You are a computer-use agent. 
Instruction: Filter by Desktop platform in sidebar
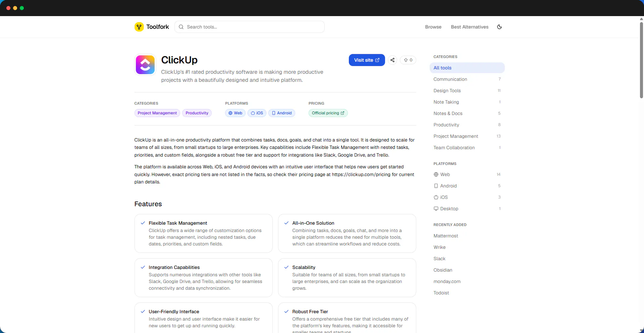point(467,209)
